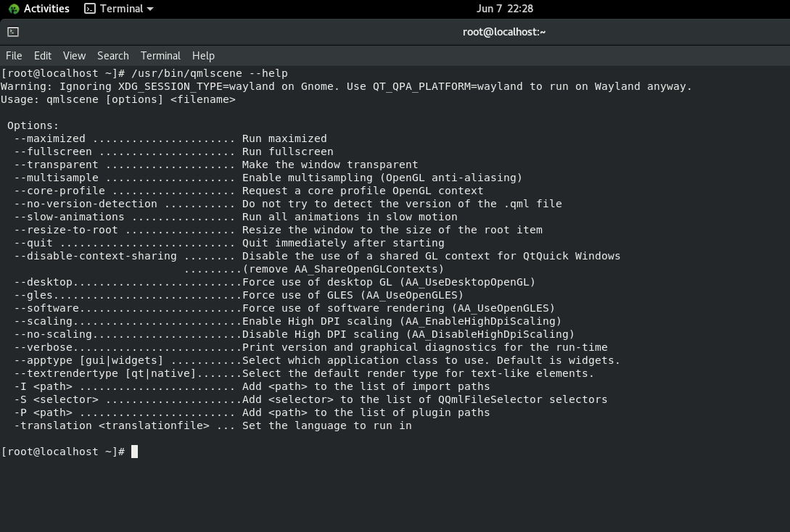Click the root@localhost:~ window title
The height and width of the screenshot is (532, 790).
[503, 32]
